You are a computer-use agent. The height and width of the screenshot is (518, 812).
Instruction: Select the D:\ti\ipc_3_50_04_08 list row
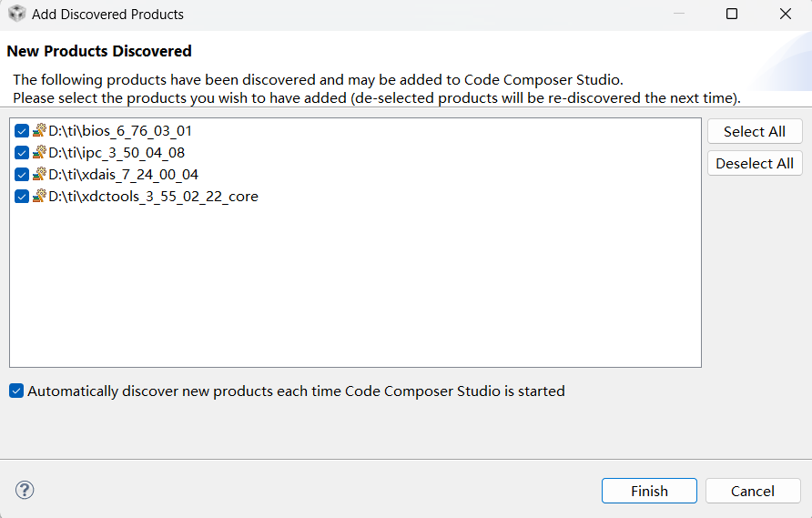117,152
